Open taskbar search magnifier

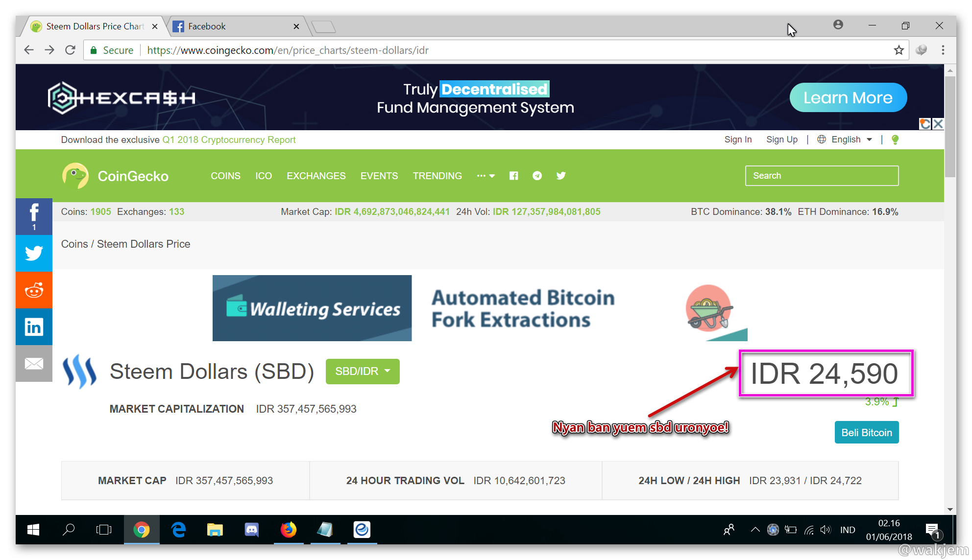pyautogui.click(x=69, y=530)
